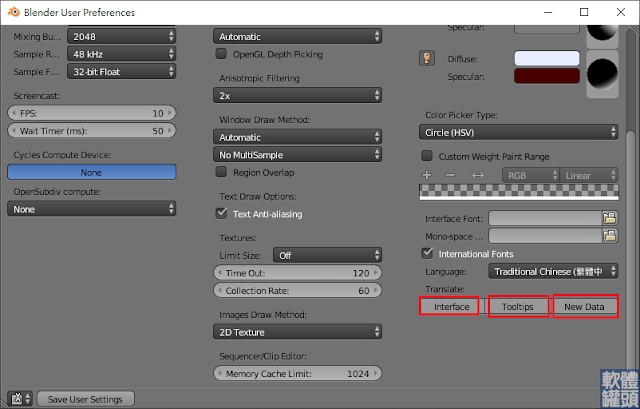640x409 pixels.
Task: Open topmost Automatic dropdown in middle column
Action: [297, 36]
